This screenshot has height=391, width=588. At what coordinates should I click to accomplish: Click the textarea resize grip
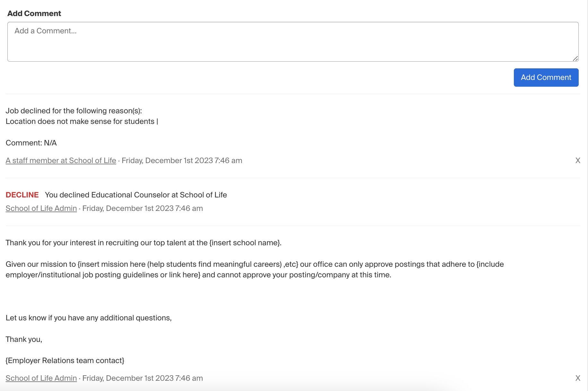pyautogui.click(x=576, y=58)
